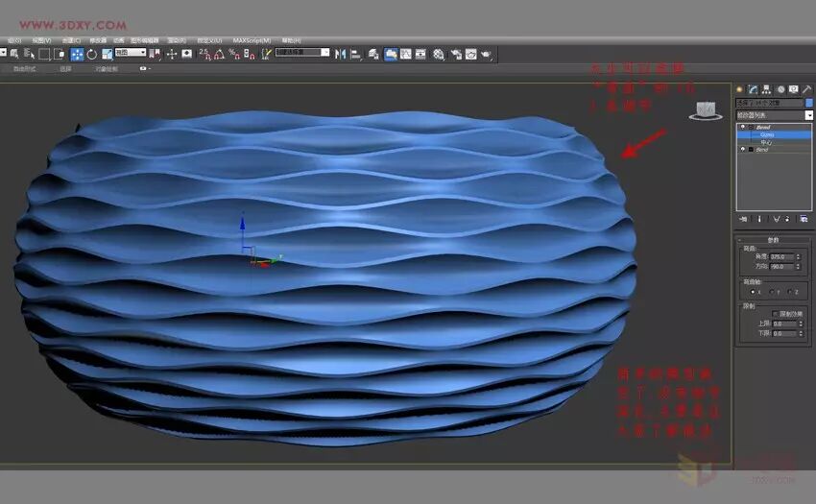Open the 帮助(H) menu
Image resolution: width=816 pixels, height=504 pixels.
[x=292, y=40]
